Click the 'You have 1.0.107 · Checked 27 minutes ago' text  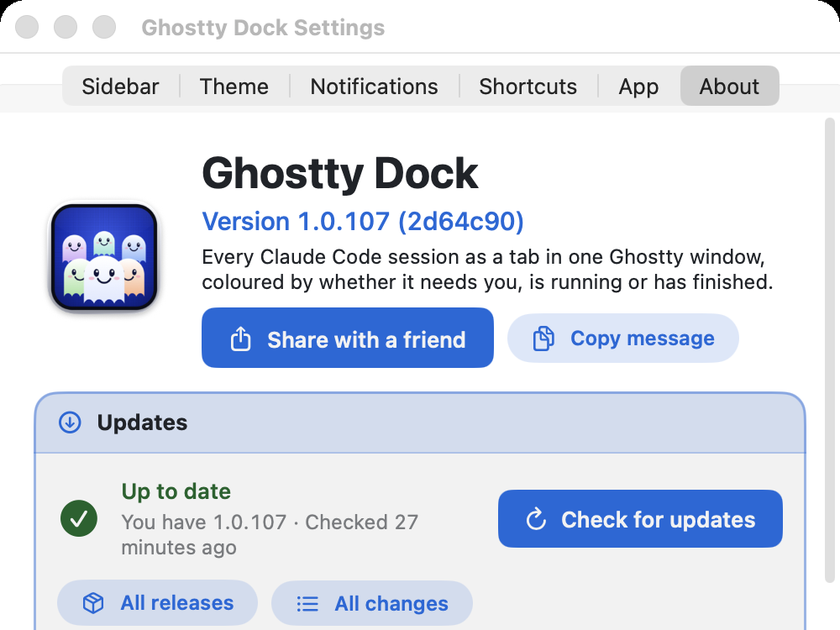click(270, 534)
